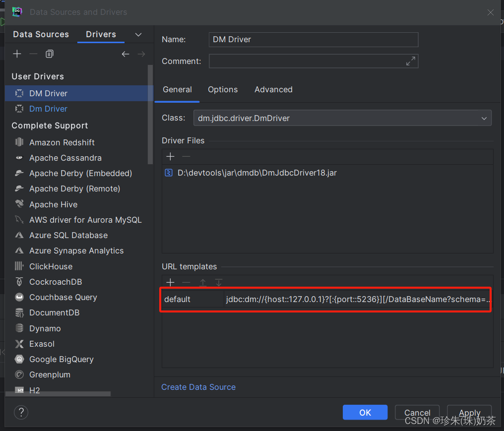This screenshot has height=431, width=504.
Task: Select the DM Driver user driver
Action: [x=79, y=93]
